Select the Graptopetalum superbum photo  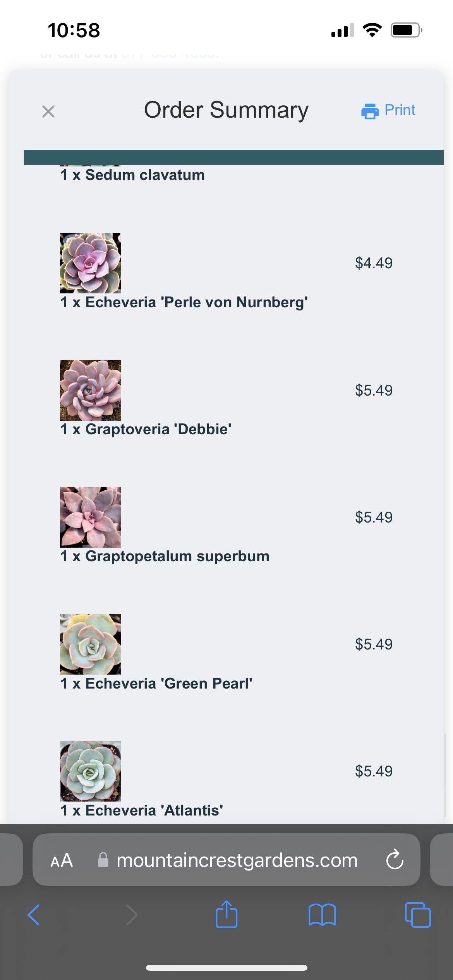pos(90,517)
